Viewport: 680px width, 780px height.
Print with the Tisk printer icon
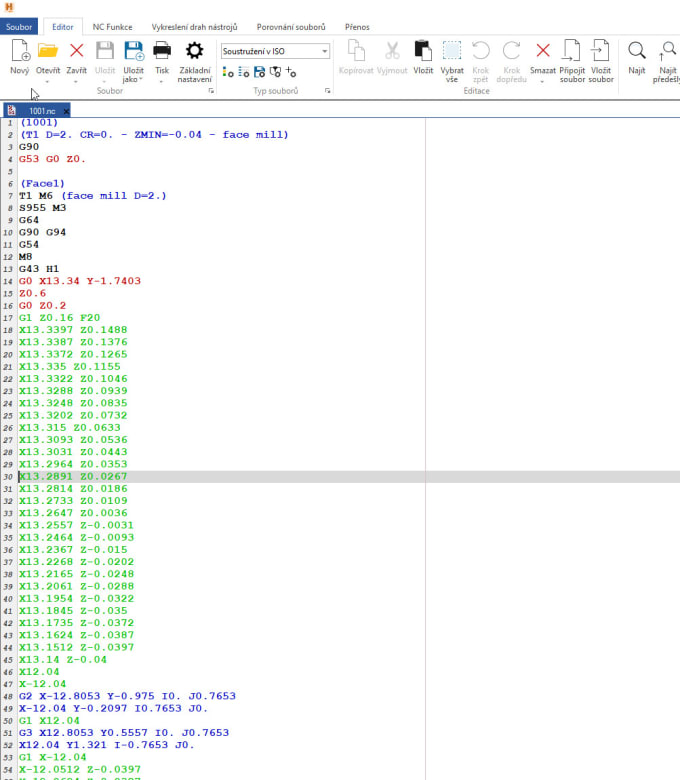(162, 51)
